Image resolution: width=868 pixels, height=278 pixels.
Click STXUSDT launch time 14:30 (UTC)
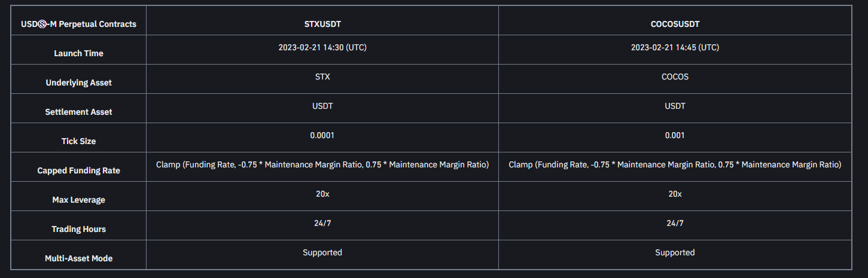322,47
